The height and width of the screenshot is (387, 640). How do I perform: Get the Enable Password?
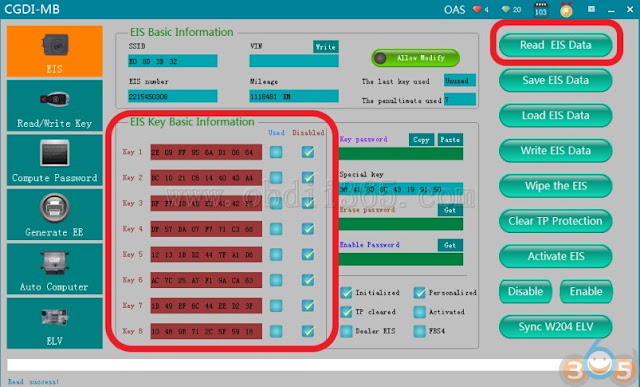(450, 245)
